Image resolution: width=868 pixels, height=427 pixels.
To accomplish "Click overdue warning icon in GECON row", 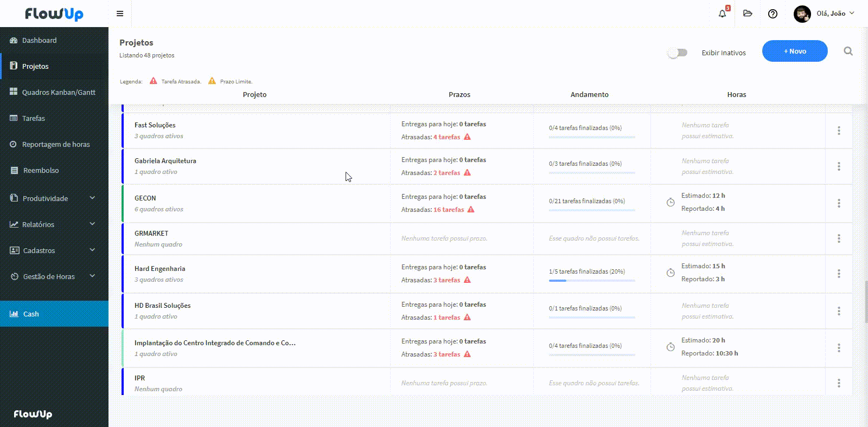I will (471, 209).
